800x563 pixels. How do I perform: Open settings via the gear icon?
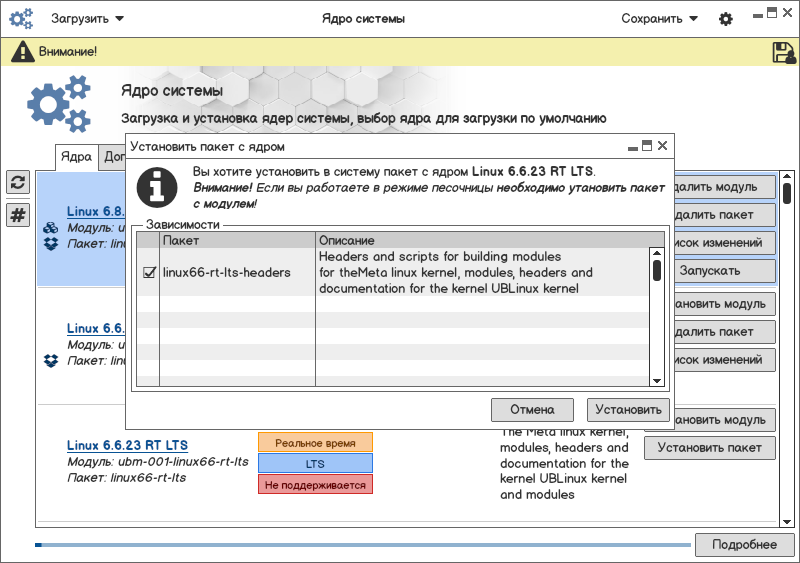pyautogui.click(x=726, y=19)
